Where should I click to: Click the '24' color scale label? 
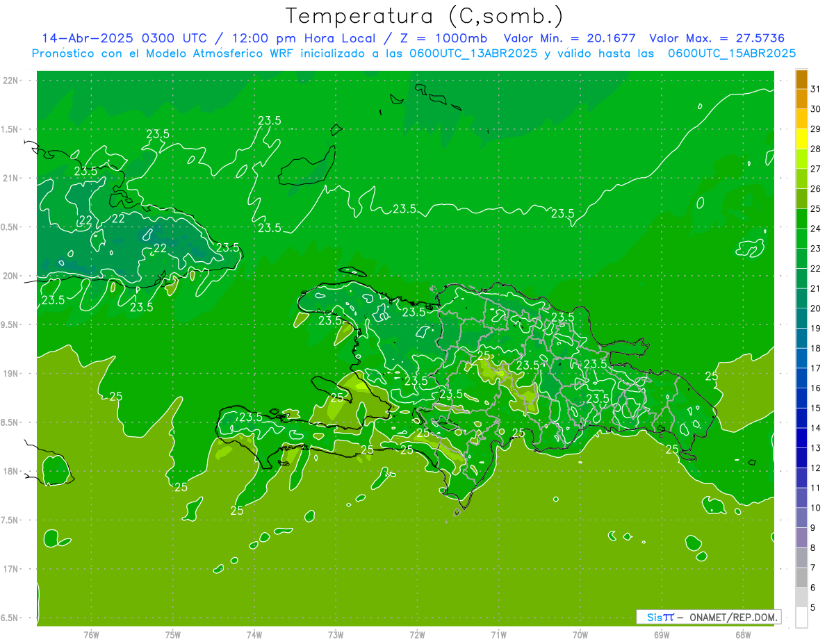[x=816, y=229]
